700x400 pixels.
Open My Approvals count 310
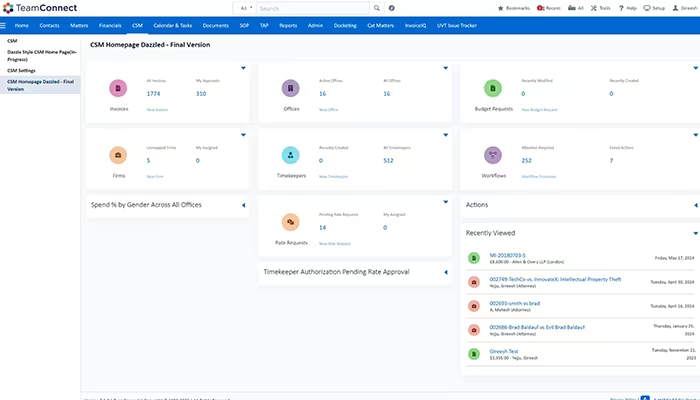coord(201,94)
